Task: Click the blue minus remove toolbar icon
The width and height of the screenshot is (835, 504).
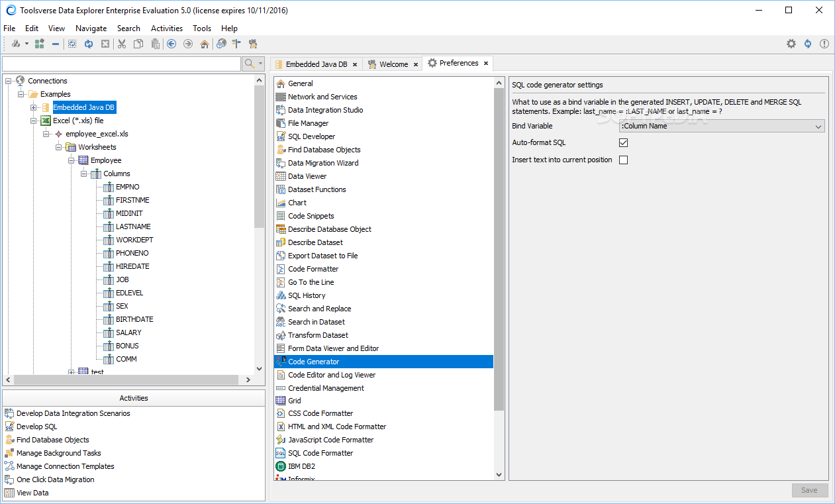Action: point(56,44)
